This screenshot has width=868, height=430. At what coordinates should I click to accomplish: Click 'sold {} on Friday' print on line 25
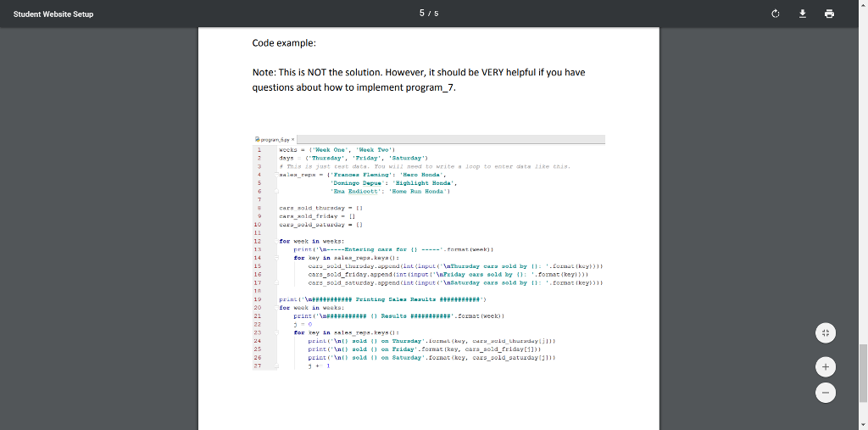click(425, 349)
